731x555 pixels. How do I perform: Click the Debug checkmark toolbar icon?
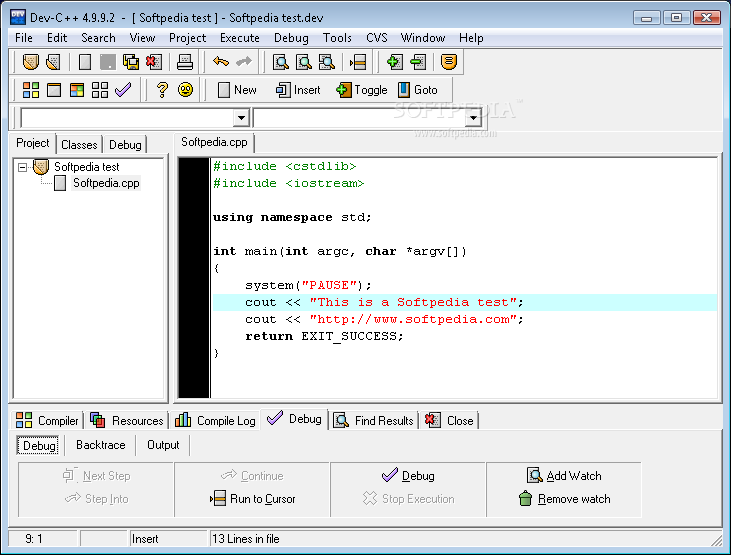point(123,90)
